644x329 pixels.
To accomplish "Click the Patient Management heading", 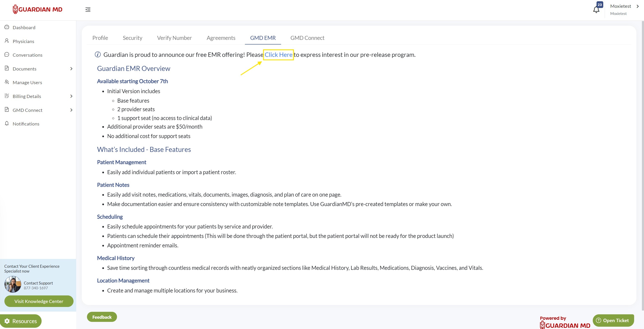I will pos(121,162).
